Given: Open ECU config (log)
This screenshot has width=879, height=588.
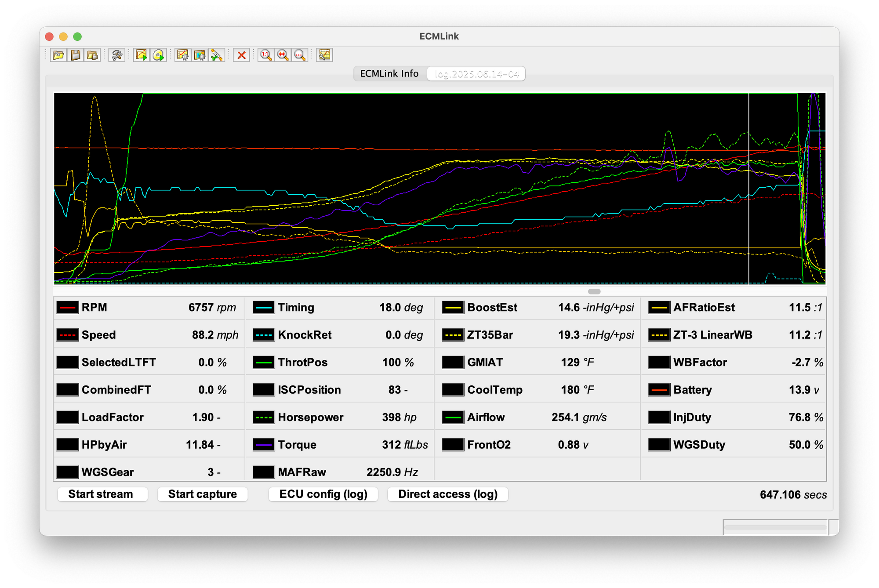Looking at the screenshot, I should (x=323, y=494).
